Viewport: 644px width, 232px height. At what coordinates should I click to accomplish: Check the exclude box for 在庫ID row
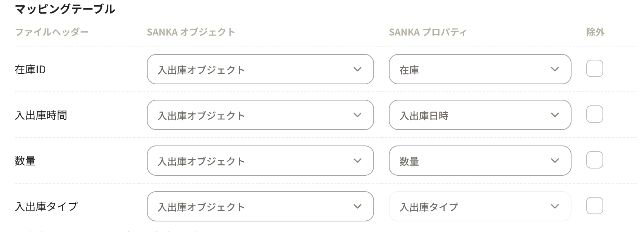[594, 69]
